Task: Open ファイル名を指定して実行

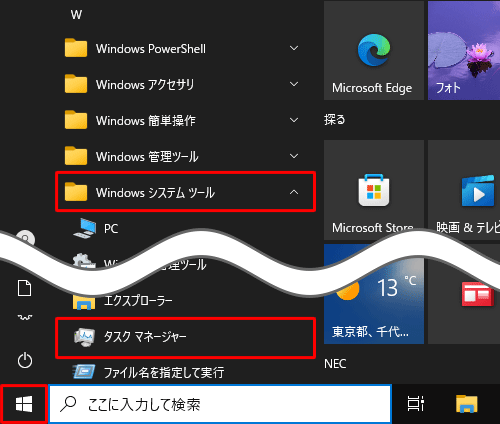Action: [x=185, y=372]
